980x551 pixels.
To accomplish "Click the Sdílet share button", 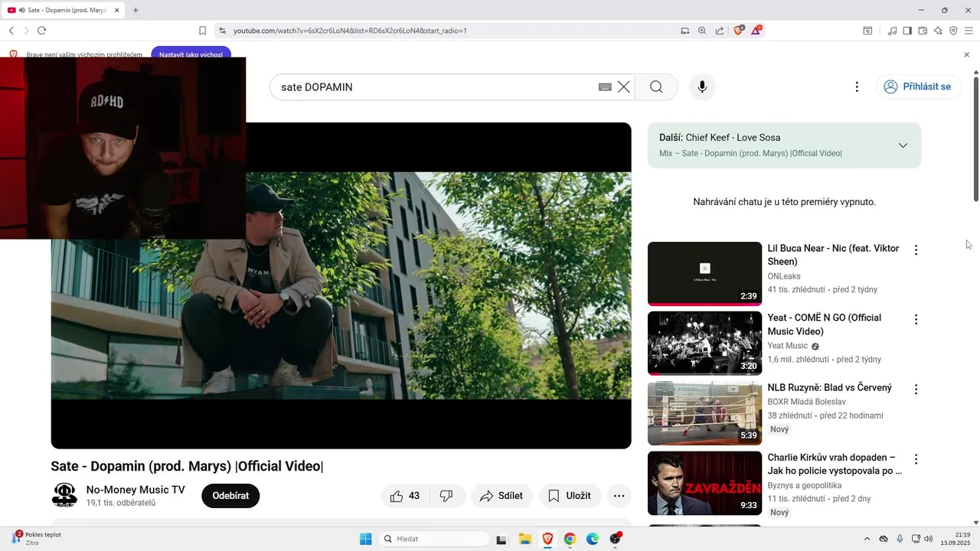I will point(501,496).
